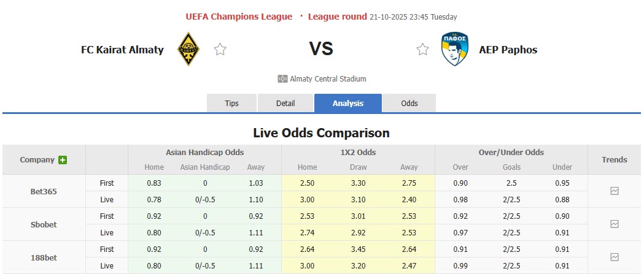Image resolution: width=644 pixels, height=274 pixels.
Task: Select the Analysis tab
Action: click(348, 103)
